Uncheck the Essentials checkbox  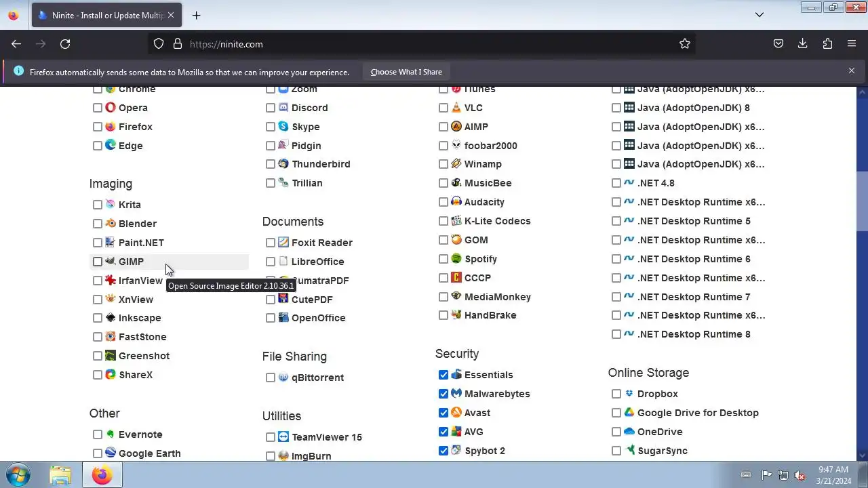point(443,375)
